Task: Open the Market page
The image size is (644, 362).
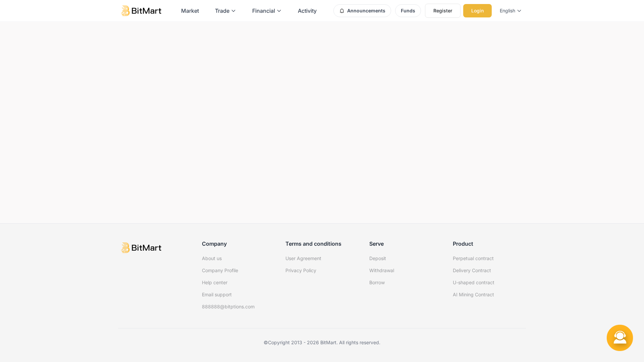Action: (190, 11)
